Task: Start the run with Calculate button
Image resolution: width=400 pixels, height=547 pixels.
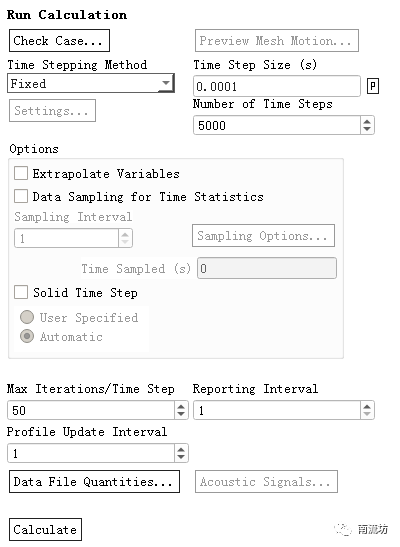Action: point(45,530)
